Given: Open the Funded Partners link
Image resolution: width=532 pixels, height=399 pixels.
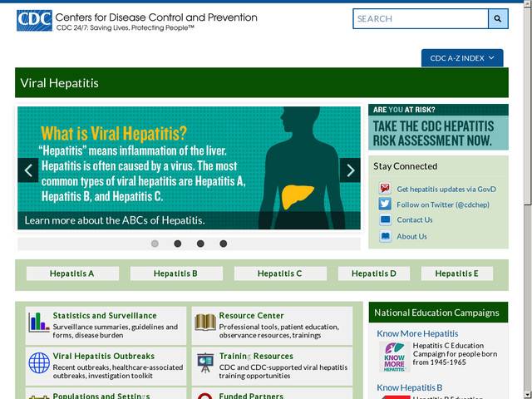Looking at the screenshot, I should (x=251, y=396).
